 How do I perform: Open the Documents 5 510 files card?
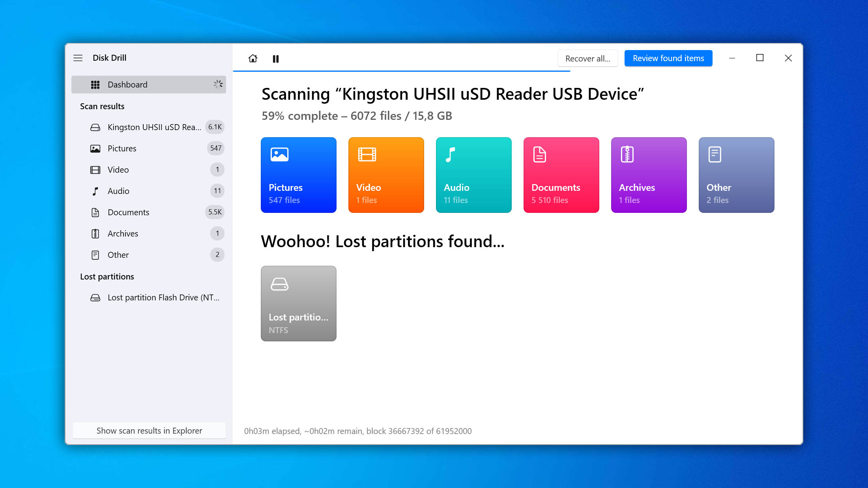pyautogui.click(x=561, y=175)
